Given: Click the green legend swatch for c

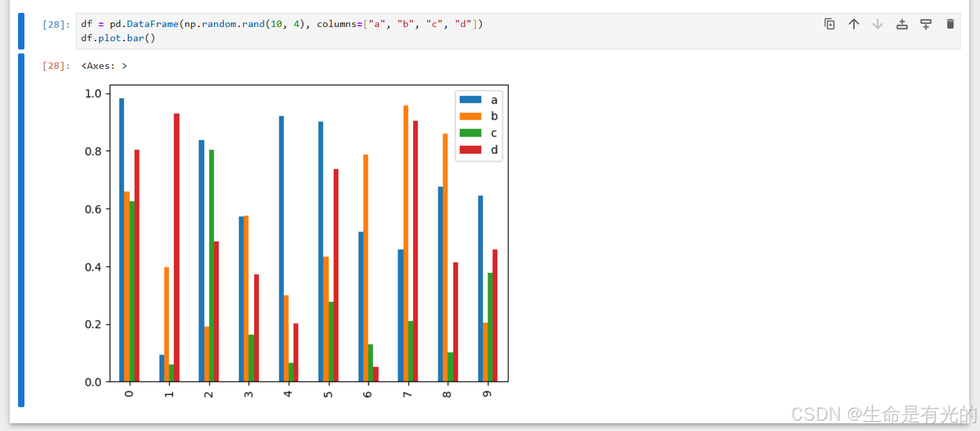Looking at the screenshot, I should coord(470,133).
